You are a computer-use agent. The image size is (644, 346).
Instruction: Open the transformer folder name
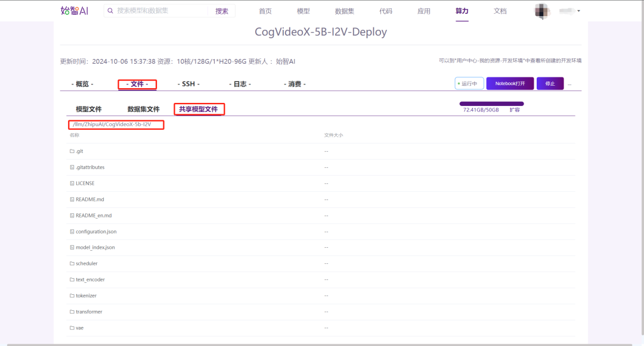click(x=89, y=311)
